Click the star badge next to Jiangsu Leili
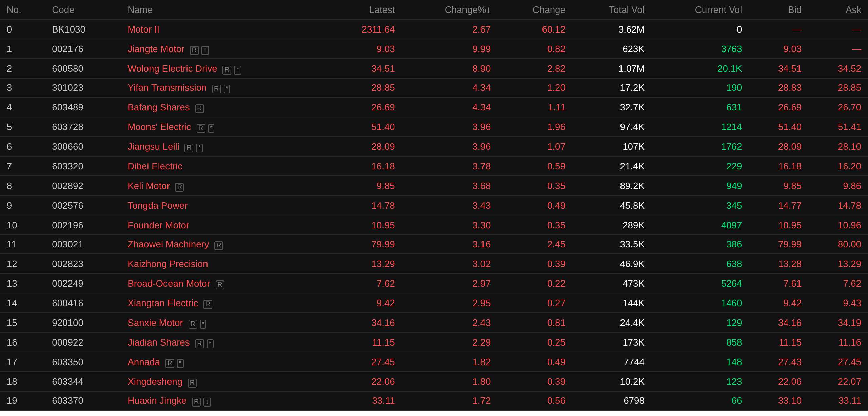Image resolution: width=868 pixels, height=416 pixels. (x=199, y=148)
